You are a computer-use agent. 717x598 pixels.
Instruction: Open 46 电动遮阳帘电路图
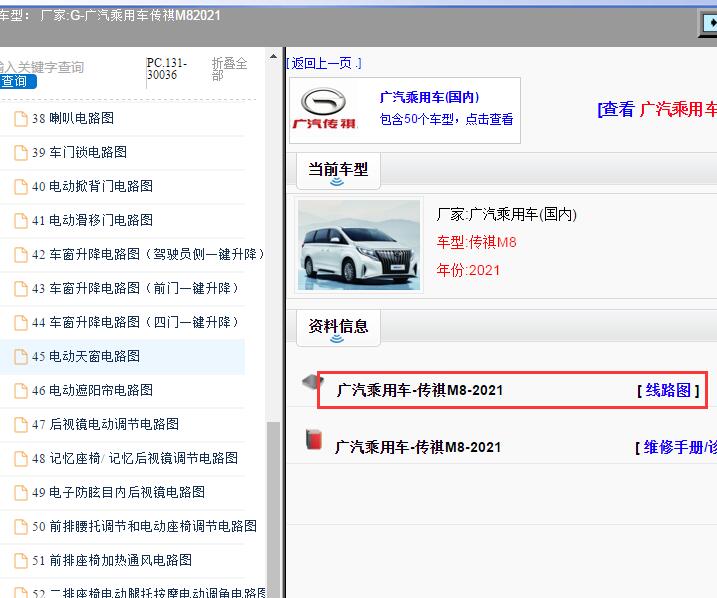92,390
